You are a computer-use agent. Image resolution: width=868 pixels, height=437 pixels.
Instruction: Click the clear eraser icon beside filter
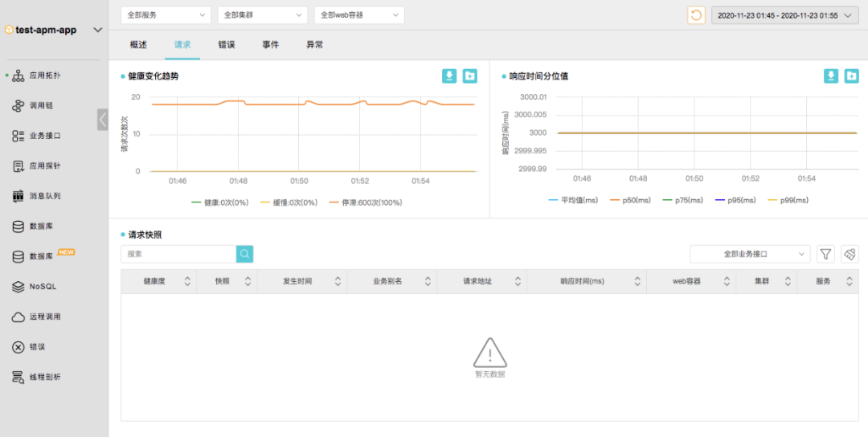(850, 255)
